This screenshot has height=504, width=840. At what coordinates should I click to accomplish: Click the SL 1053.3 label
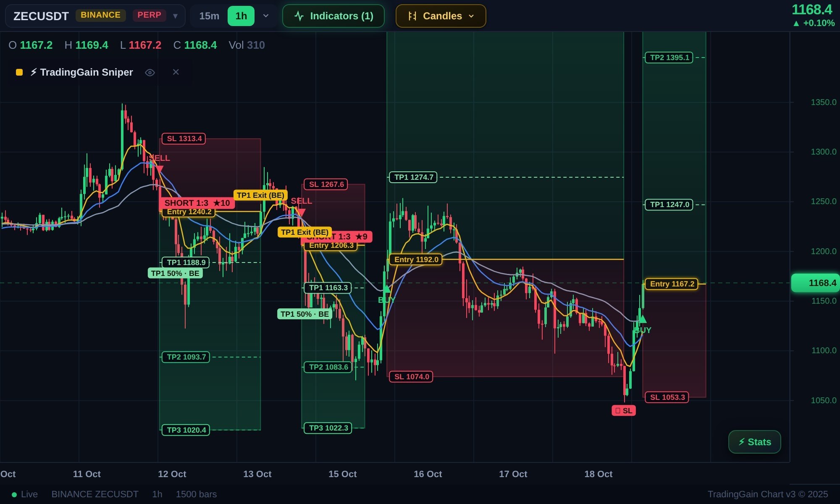click(x=667, y=397)
